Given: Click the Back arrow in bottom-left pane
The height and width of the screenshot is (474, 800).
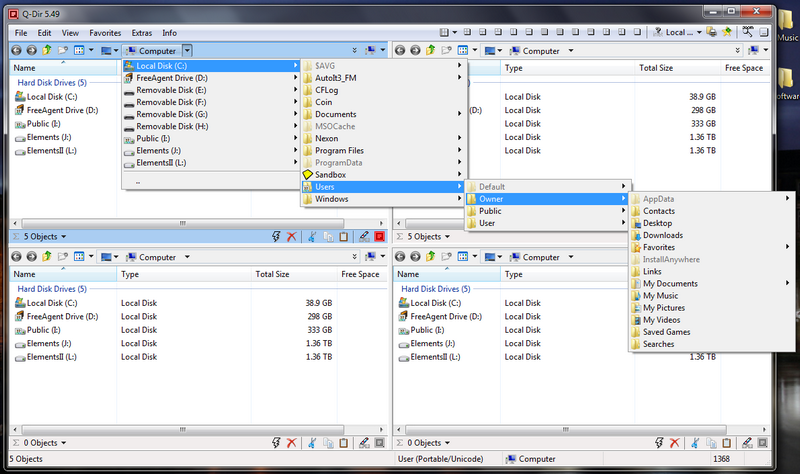Looking at the screenshot, I should click(16, 257).
